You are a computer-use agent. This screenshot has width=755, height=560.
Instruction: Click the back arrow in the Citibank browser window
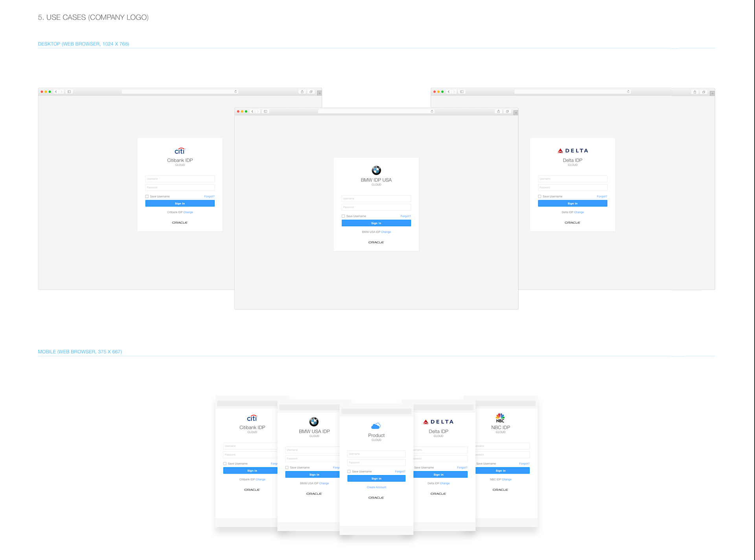56,92
